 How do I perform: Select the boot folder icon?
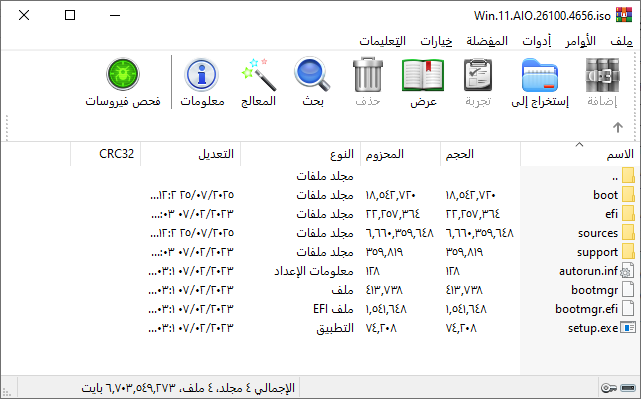point(628,195)
